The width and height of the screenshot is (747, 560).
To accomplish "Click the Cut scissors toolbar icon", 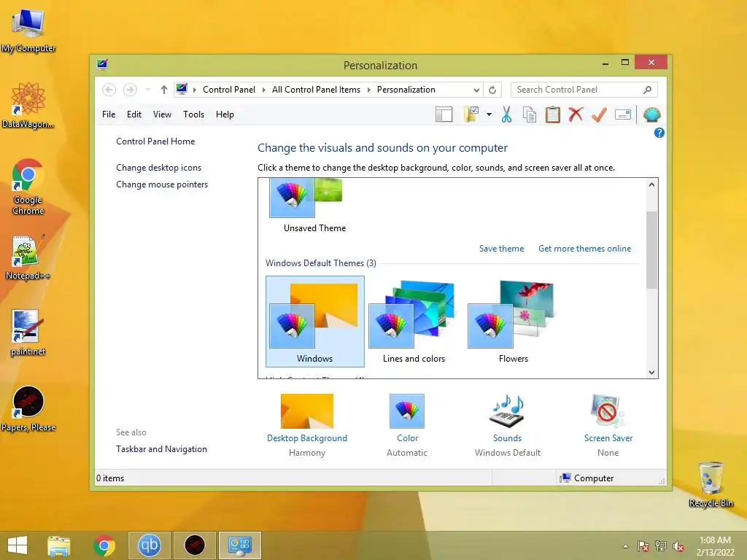I will point(506,114).
